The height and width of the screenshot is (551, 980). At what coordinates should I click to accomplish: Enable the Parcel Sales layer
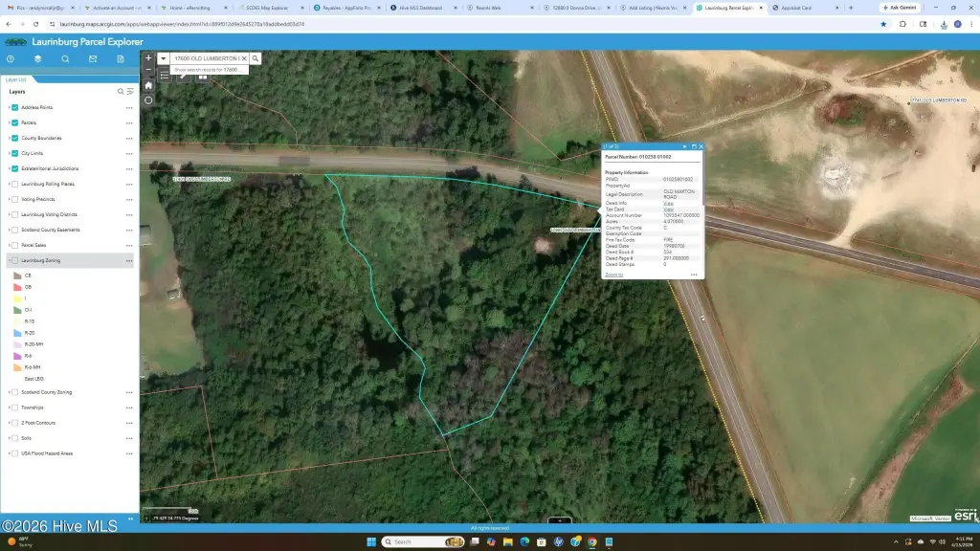pyautogui.click(x=15, y=245)
